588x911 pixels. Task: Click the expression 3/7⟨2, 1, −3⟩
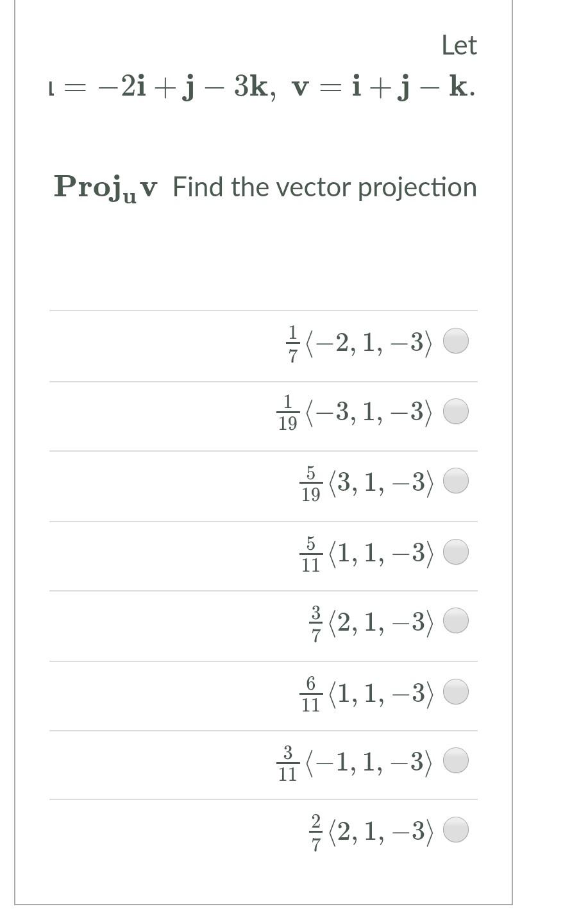(372, 620)
